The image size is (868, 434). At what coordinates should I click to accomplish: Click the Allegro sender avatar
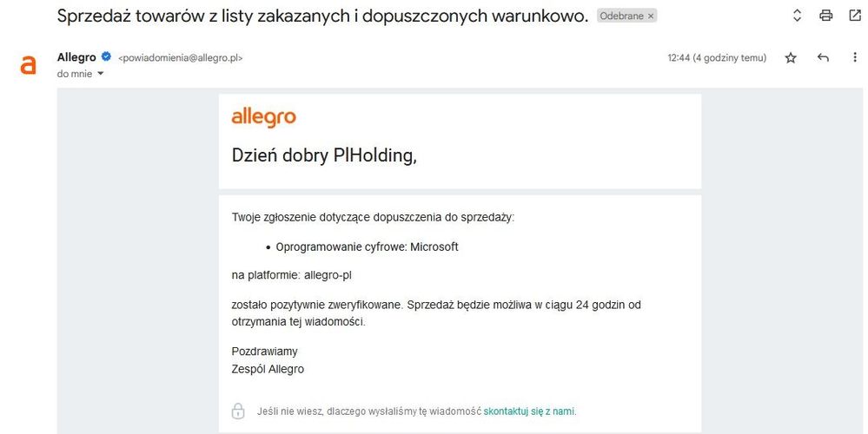coord(29,65)
